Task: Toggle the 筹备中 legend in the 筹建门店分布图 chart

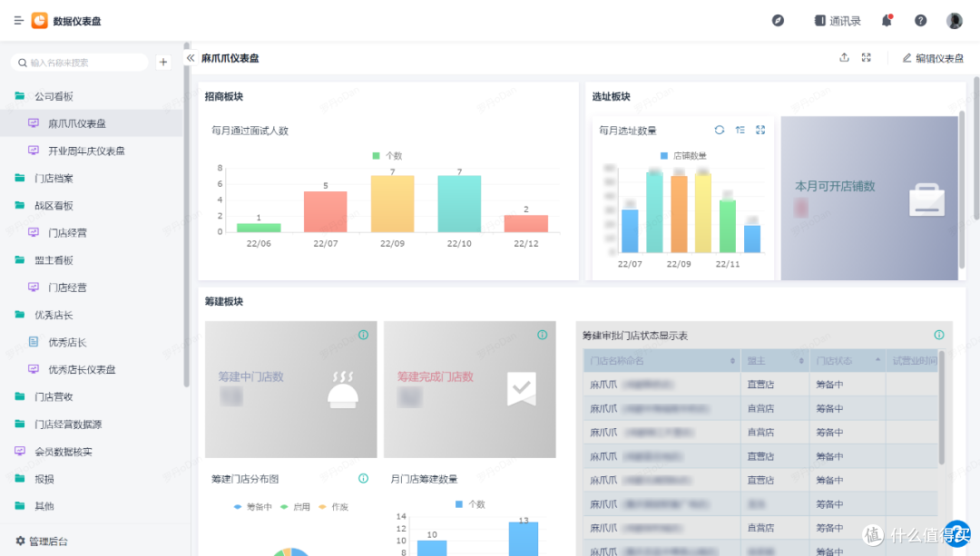Action: coord(252,507)
